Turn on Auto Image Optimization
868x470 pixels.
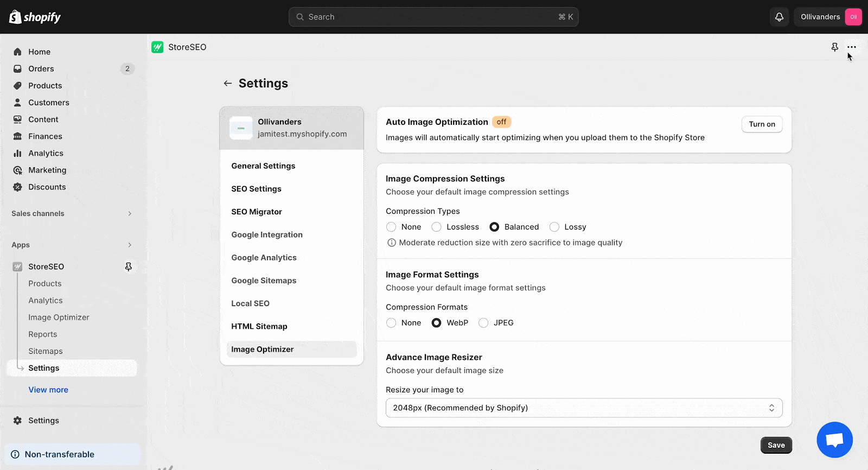pos(762,124)
